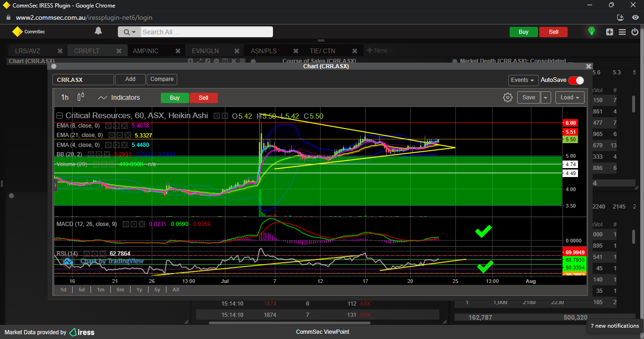The width and height of the screenshot is (644, 339).
Task: Toggle visibility of EMA (4, close, 0)
Action: (108, 145)
